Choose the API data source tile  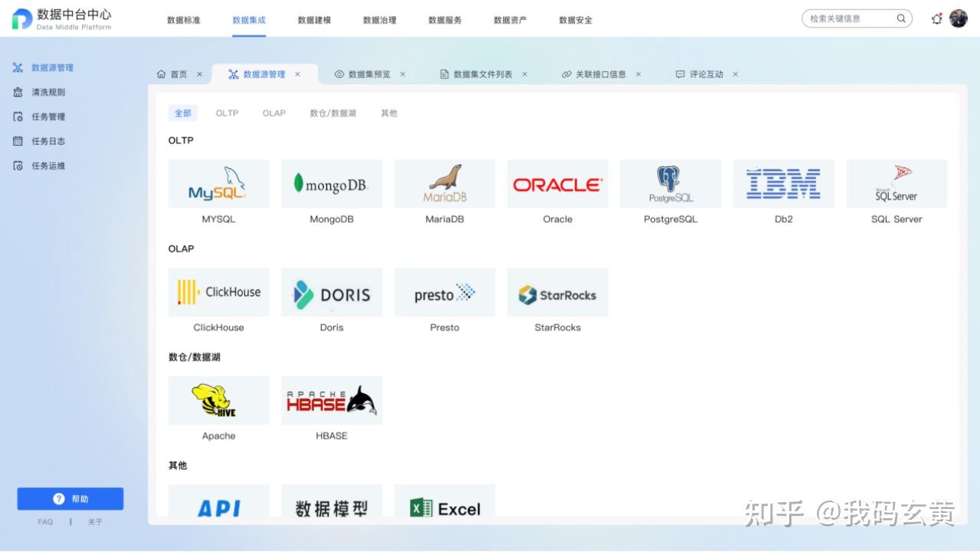[218, 501]
